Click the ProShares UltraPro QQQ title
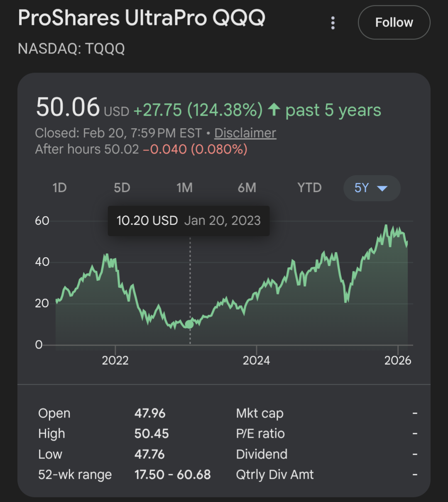Viewport: 448px width, 502px height. [142, 18]
